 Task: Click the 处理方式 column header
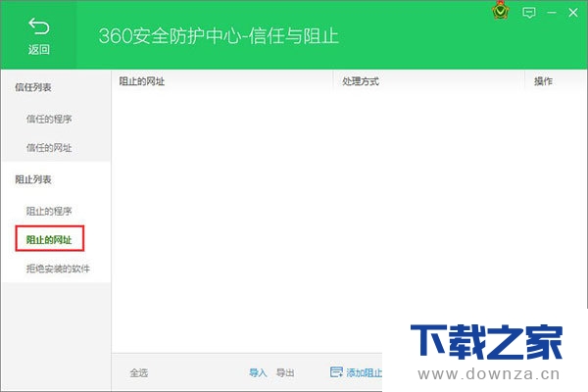click(x=360, y=81)
